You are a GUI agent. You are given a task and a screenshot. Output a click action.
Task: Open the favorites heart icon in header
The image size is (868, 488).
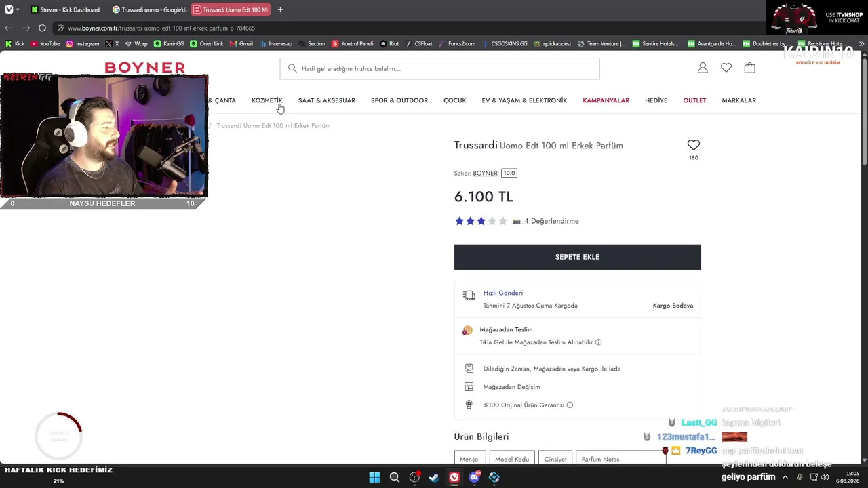(x=726, y=68)
